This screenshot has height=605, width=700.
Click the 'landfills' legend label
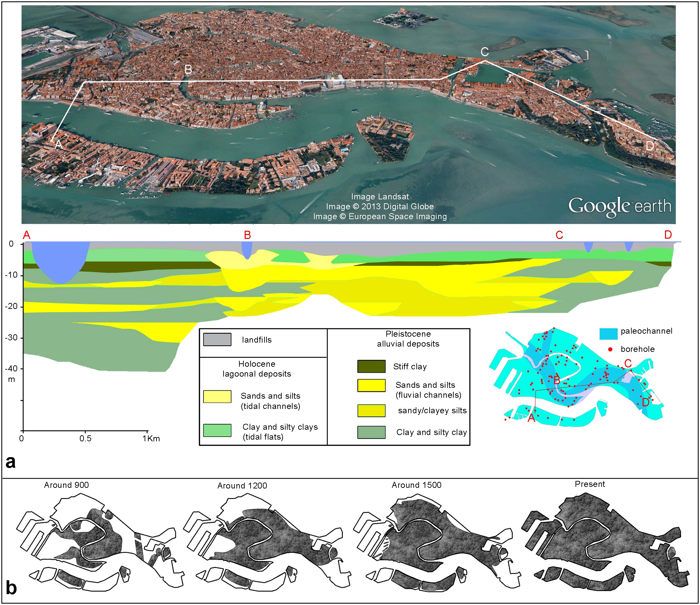point(257,340)
